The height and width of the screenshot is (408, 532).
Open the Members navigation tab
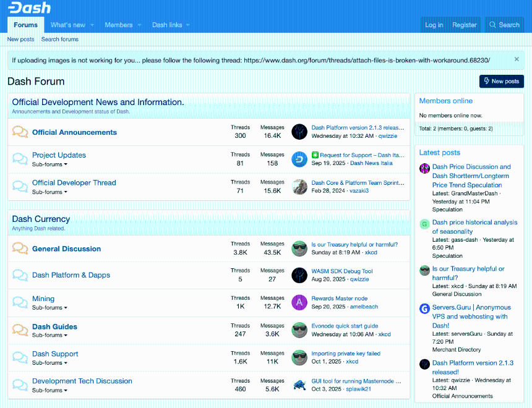[x=118, y=25]
